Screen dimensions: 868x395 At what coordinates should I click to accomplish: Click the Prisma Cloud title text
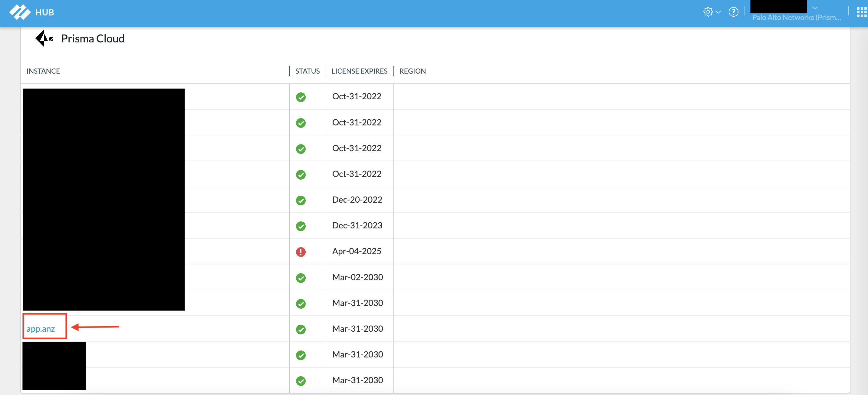tap(93, 39)
